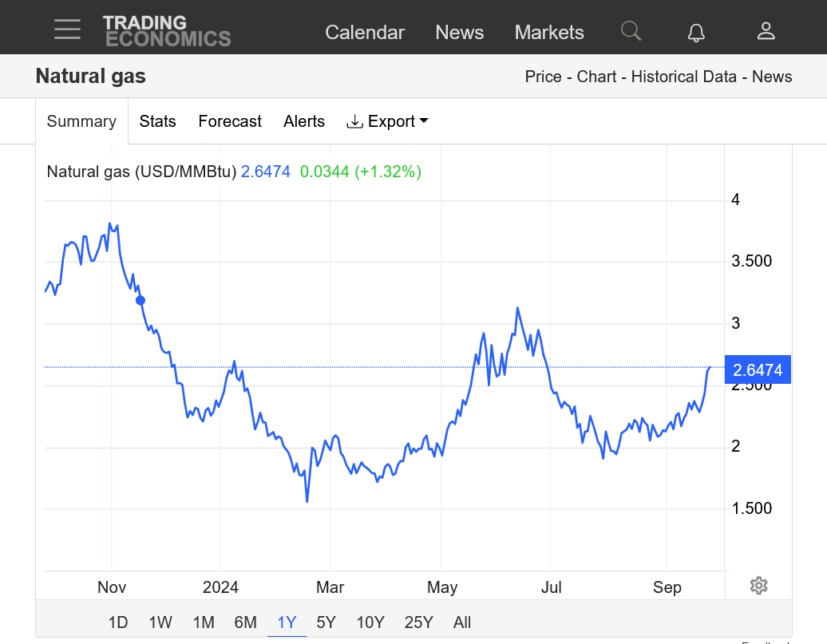This screenshot has width=827, height=644.
Task: Click the Export download icon
Action: 354,121
